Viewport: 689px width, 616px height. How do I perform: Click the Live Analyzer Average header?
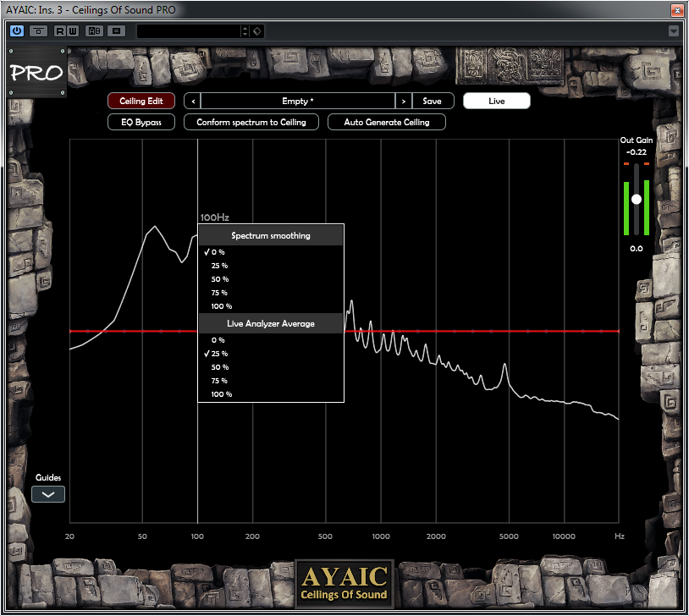(271, 323)
